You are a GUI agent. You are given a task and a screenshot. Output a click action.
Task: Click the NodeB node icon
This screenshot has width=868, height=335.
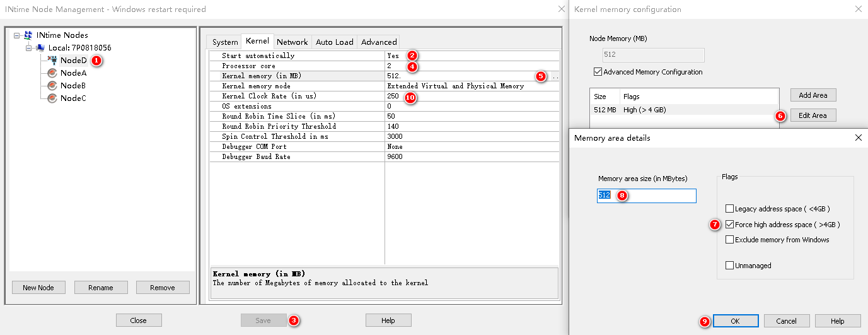pyautogui.click(x=52, y=85)
